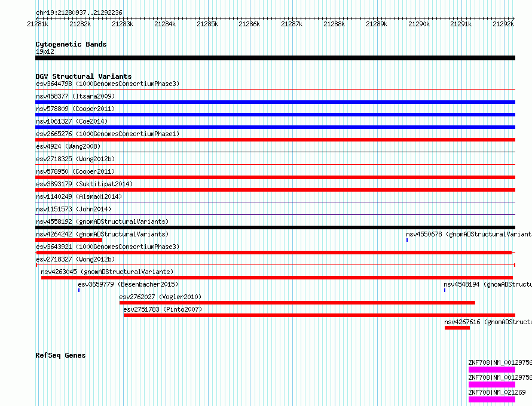This screenshot has height=406, width=532.
Task: Click the ZNF708|NM_021269 gene label
Action: pos(497,392)
